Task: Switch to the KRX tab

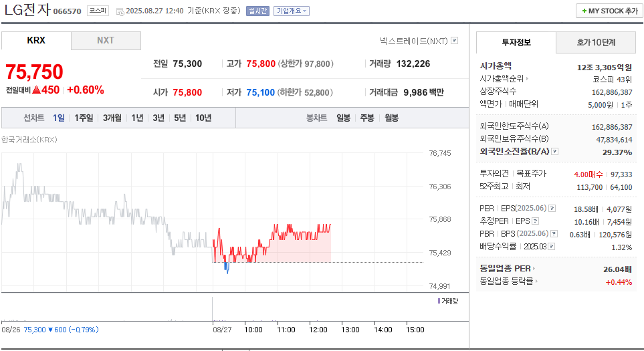Action: 36,41
